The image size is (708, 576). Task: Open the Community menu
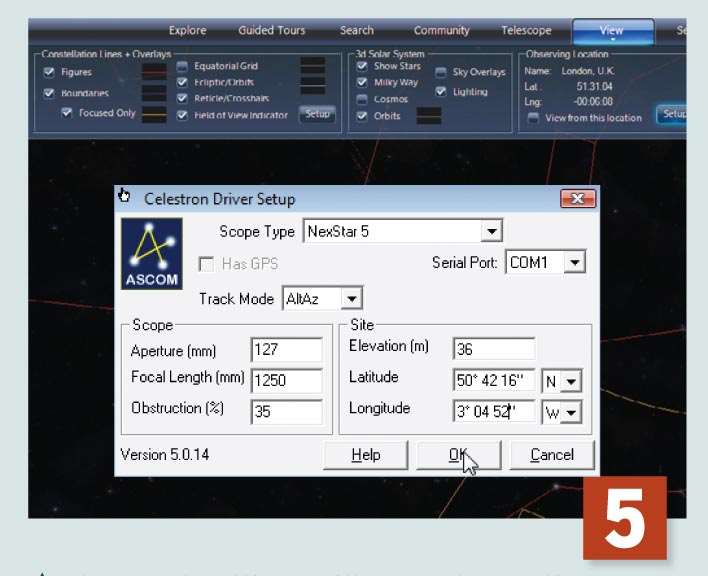click(442, 30)
